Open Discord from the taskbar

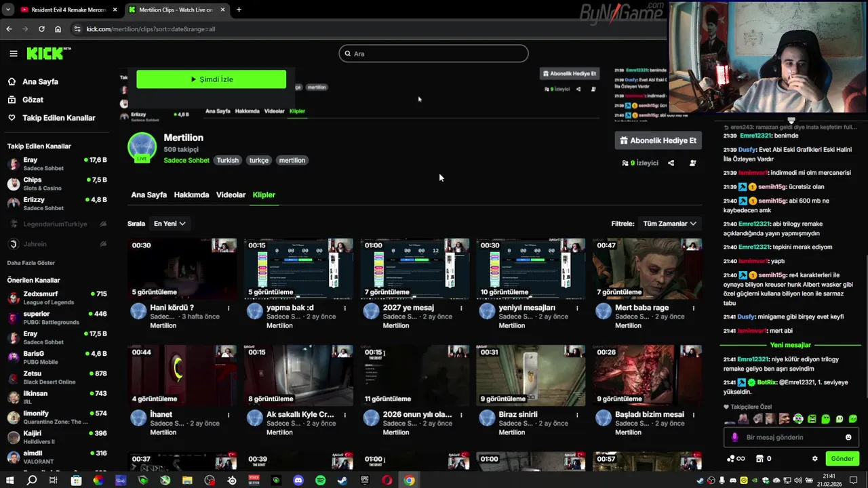298,481
